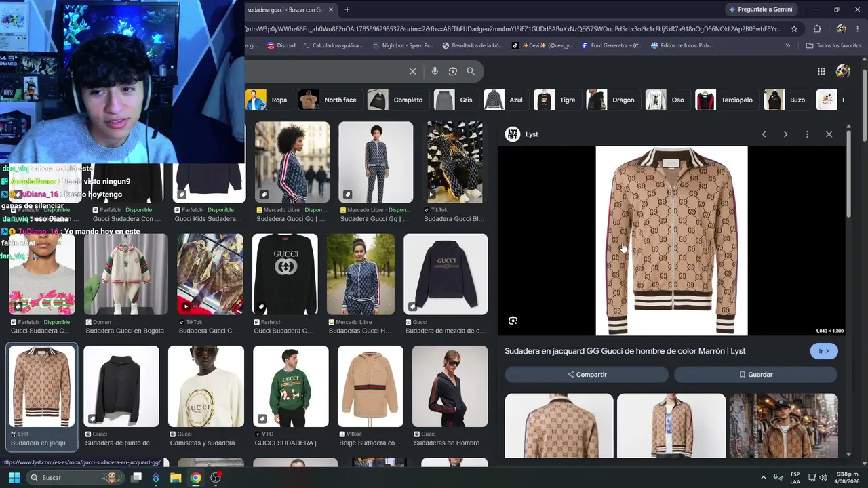Expand the hidden bookmarks overflow chevron

[788, 45]
